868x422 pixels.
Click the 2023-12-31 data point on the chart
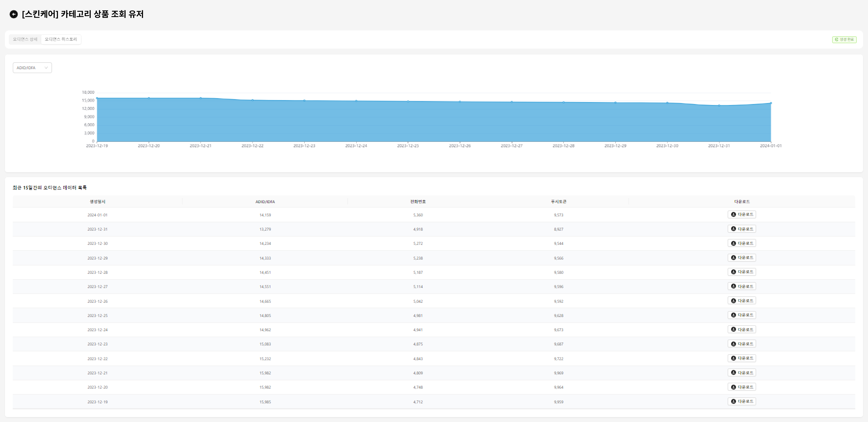pos(719,105)
